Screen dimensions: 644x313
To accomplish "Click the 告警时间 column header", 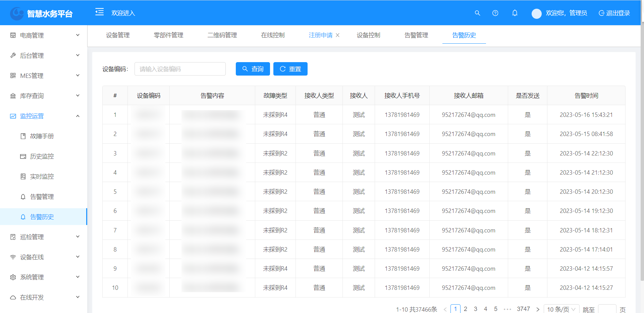I will click(x=586, y=96).
